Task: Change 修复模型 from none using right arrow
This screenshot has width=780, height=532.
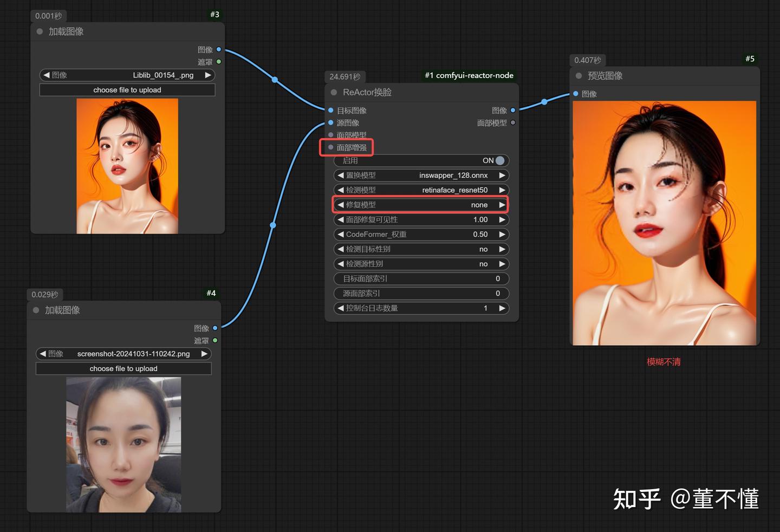Action: (x=501, y=204)
